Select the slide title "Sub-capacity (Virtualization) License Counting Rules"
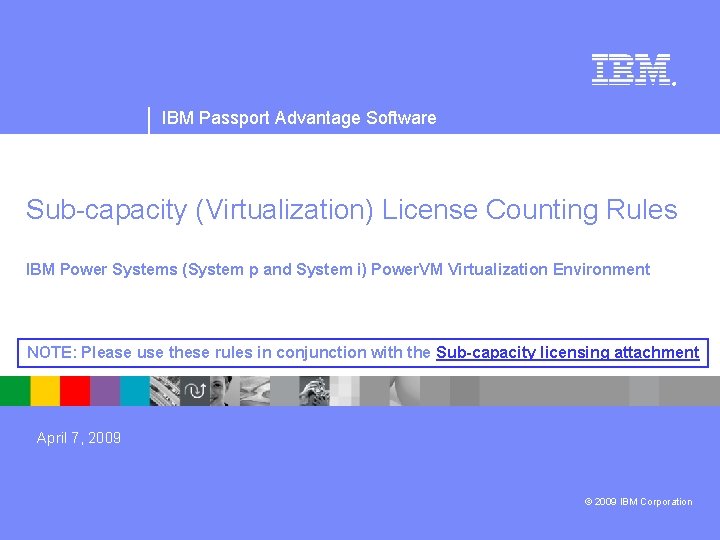Image resolution: width=720 pixels, height=540 pixels. (352, 210)
